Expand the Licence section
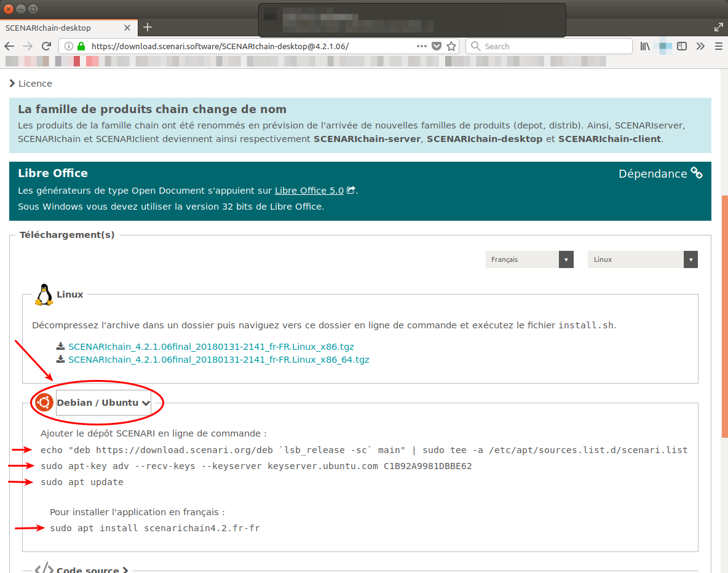Image resolution: width=728 pixels, height=573 pixels. point(31,84)
